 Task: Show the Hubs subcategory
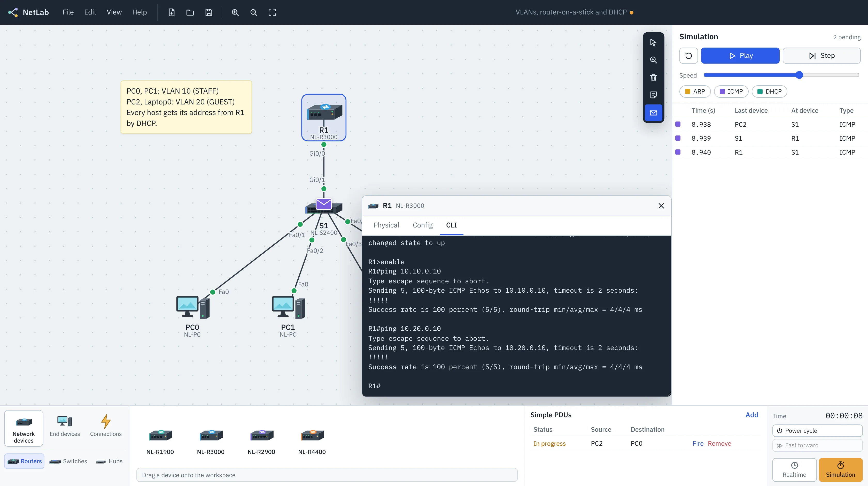[x=109, y=461]
